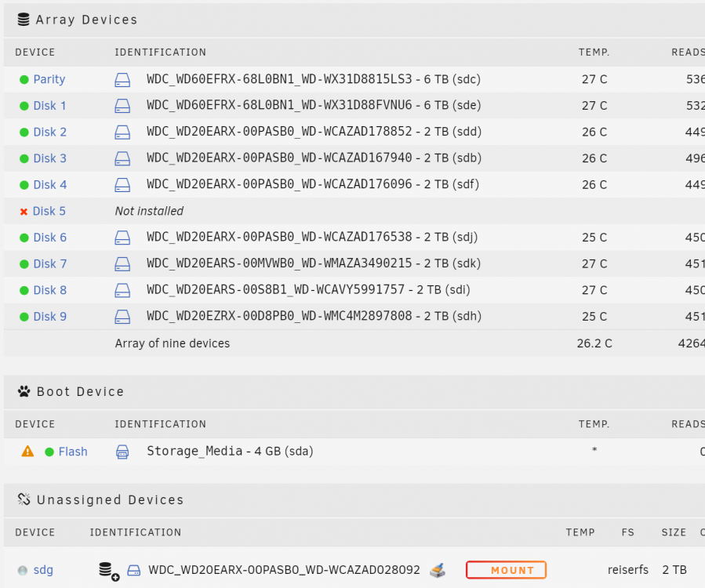
Task: Click the sdg drive icon next to identification
Action: pos(133,571)
